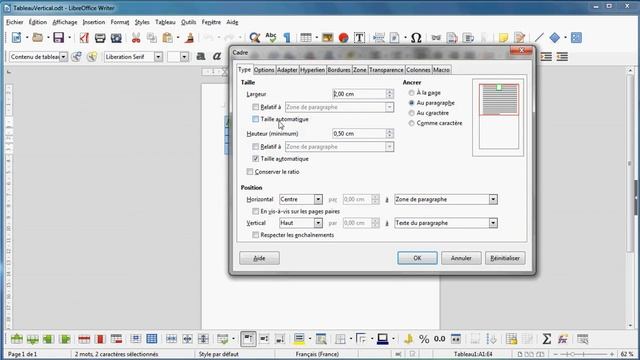
Task: Open Find and Replace icon
Action: point(255,38)
